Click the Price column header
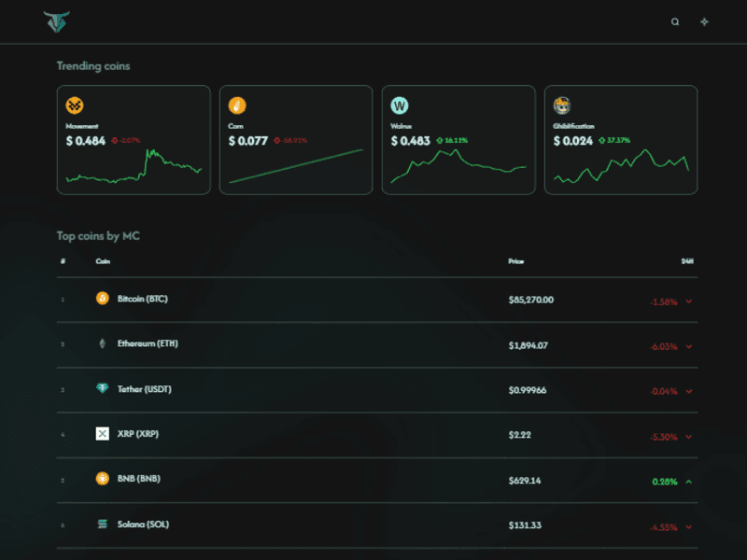 tap(516, 261)
